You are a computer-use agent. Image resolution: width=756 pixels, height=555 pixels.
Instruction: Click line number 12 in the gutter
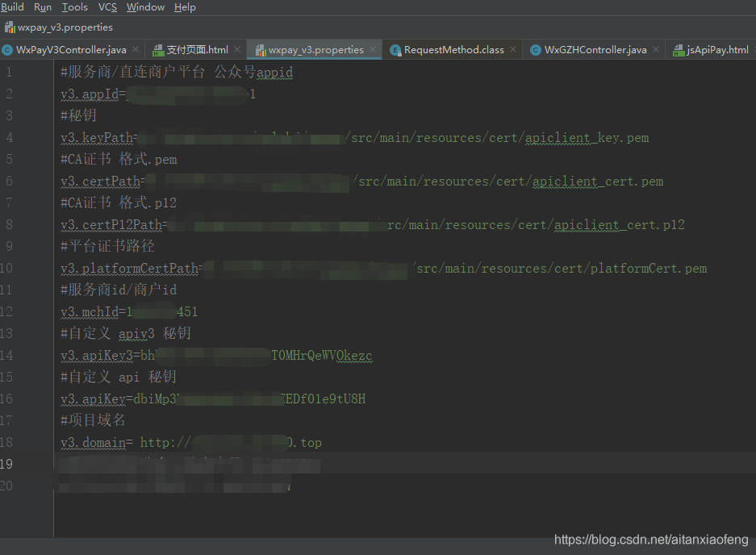7,311
